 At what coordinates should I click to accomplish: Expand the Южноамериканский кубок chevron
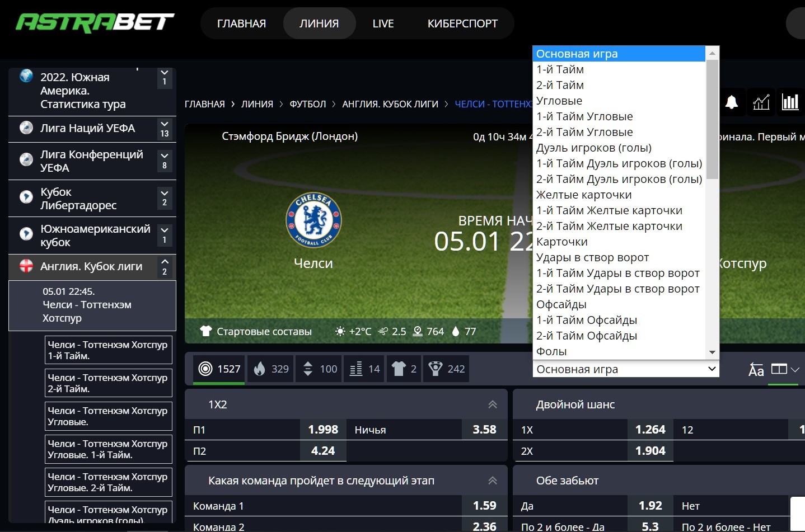[164, 234]
